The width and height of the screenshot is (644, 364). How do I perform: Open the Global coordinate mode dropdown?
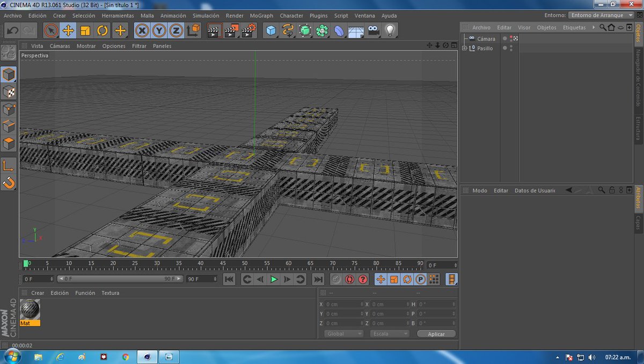click(343, 334)
